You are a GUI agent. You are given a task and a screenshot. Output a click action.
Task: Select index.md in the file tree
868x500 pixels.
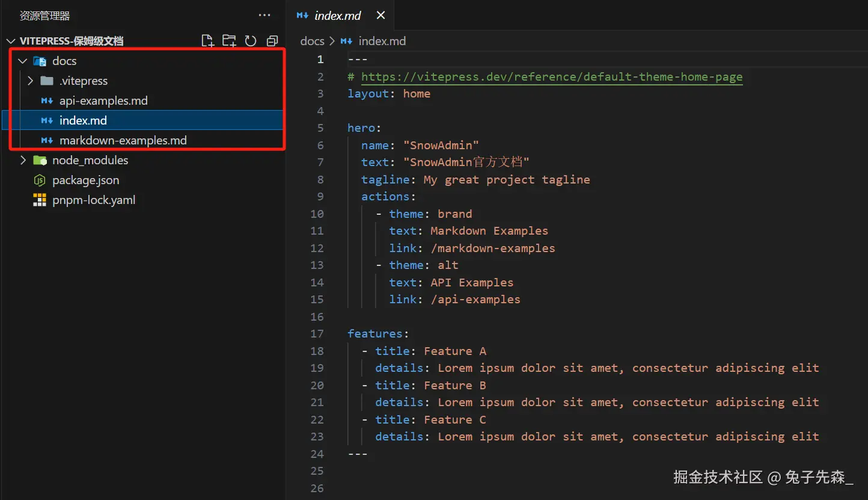(x=83, y=120)
